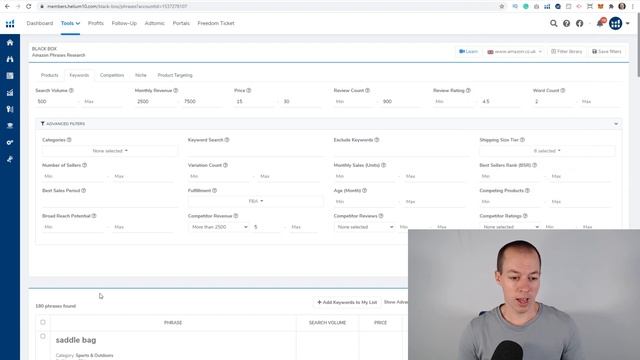The width and height of the screenshot is (640, 360).
Task: Click the Search Volume min field showing 500
Action: coord(56,102)
